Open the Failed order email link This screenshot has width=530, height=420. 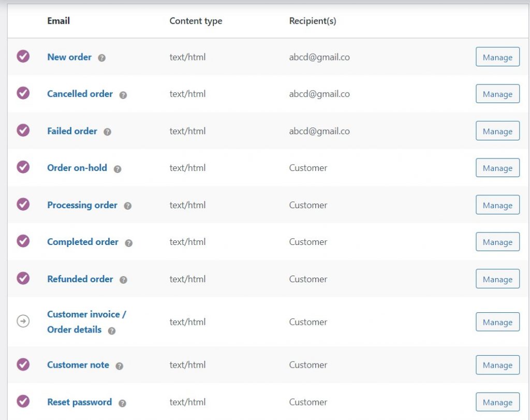click(x=72, y=131)
